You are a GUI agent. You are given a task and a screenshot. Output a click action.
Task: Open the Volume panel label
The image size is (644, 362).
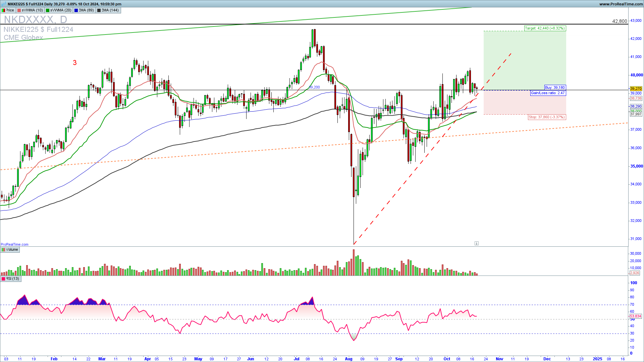[x=10, y=250]
